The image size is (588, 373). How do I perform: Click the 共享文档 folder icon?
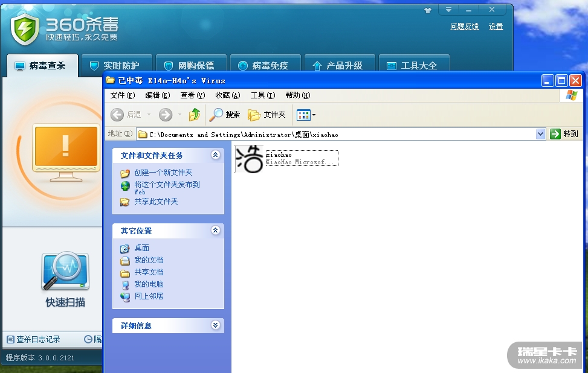point(125,273)
